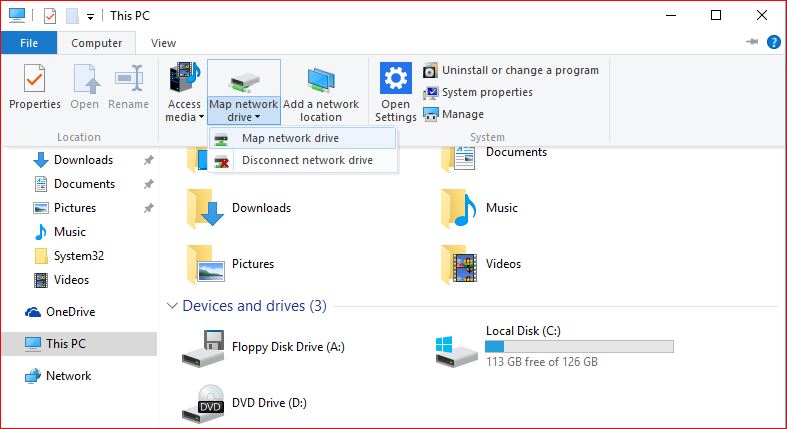
Task: Toggle the Map network drive dropdown arrow
Action: 257,117
